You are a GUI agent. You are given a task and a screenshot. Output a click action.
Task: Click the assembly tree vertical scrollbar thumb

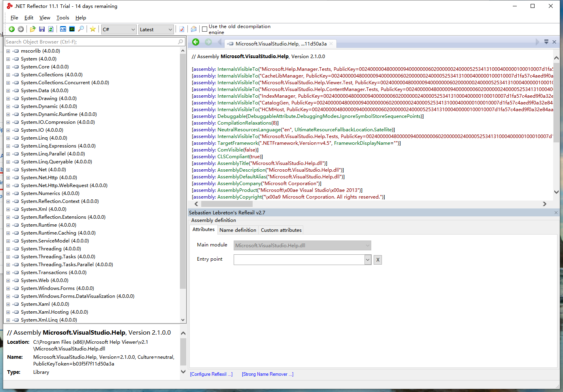click(183, 172)
